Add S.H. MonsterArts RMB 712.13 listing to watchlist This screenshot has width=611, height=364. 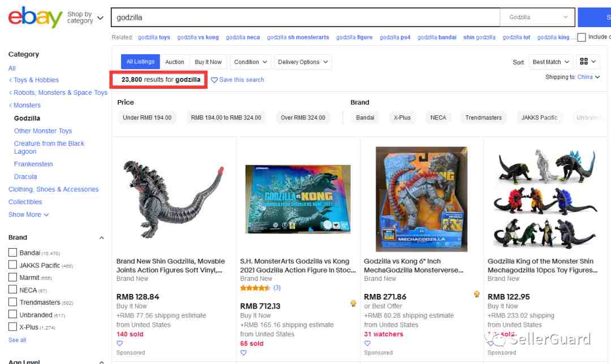(x=243, y=353)
